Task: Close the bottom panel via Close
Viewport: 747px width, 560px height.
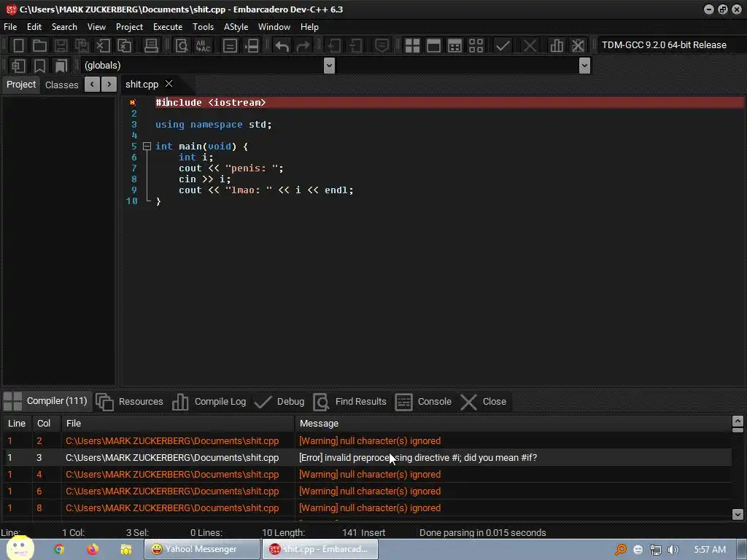Action: [x=484, y=402]
